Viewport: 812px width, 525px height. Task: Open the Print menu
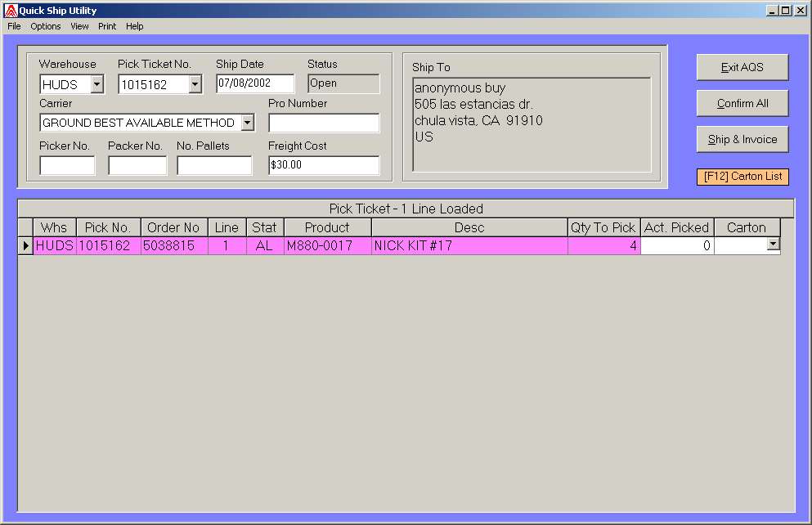(107, 26)
